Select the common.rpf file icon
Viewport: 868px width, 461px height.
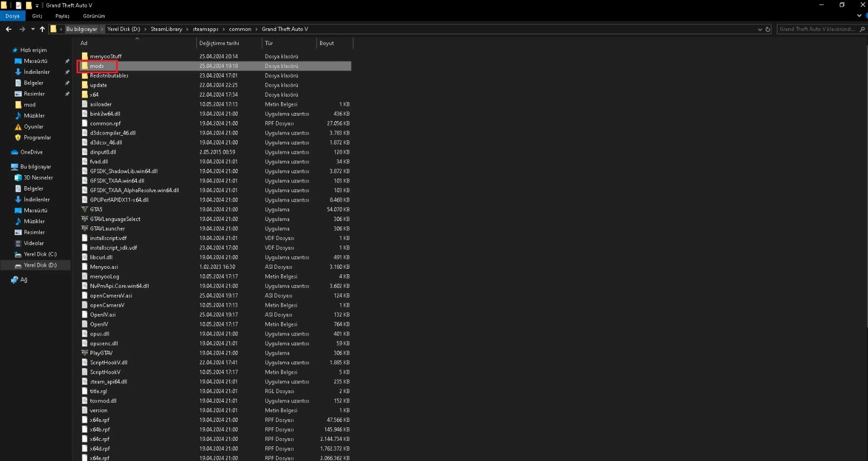coord(85,123)
